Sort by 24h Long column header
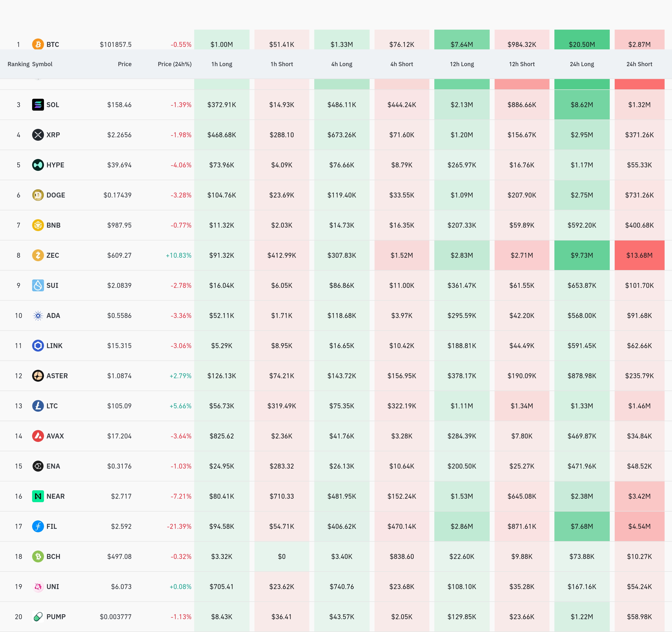Screen dimensions: 672x632 (582, 64)
